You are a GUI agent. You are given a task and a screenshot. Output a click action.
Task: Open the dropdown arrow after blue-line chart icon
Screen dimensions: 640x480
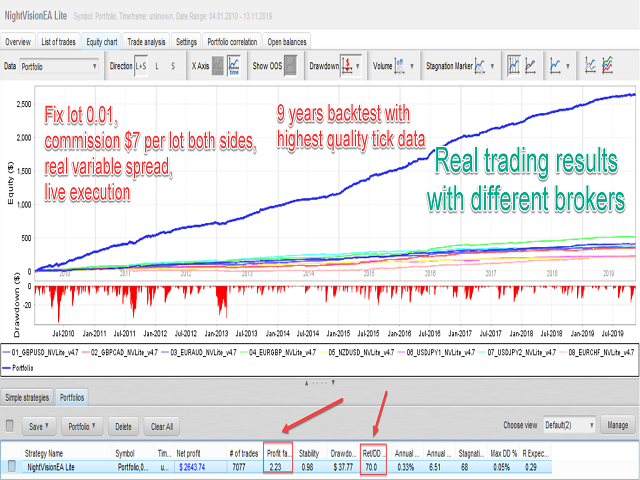point(567,66)
